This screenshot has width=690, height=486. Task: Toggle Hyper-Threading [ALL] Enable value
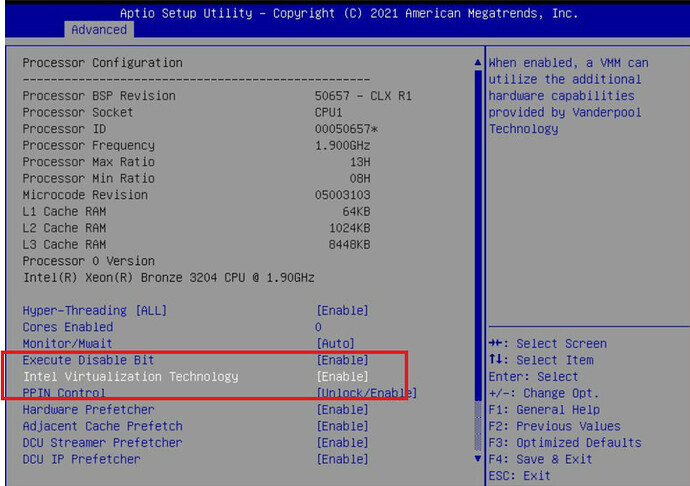342,311
